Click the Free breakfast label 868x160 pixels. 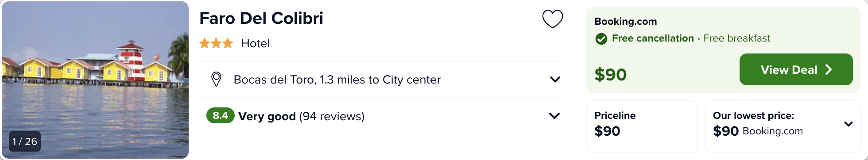click(737, 38)
